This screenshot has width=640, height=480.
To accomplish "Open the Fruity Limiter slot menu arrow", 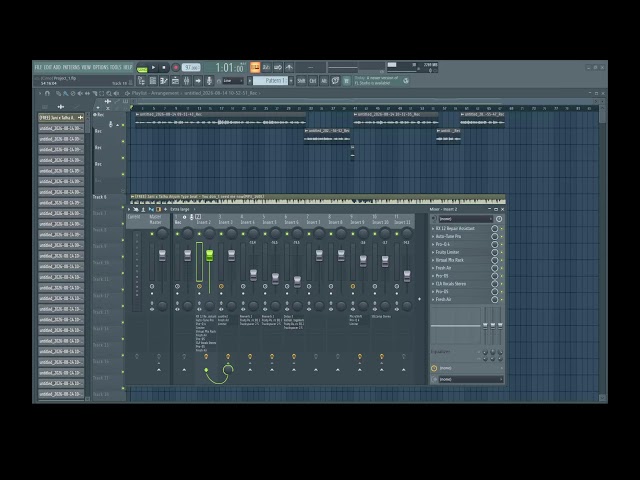I will pos(433,252).
